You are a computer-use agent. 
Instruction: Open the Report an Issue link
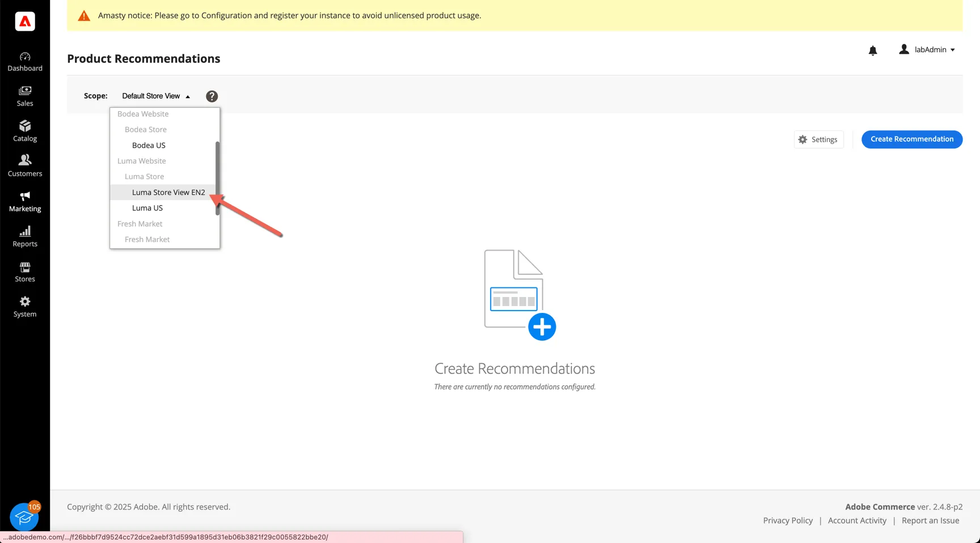pyautogui.click(x=930, y=520)
